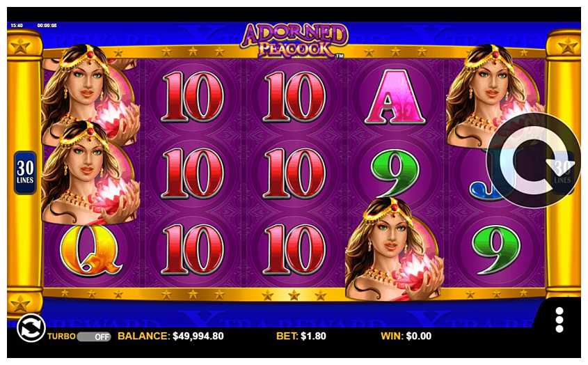
Task: Toggle the Turbo switch on
Action: [x=94, y=336]
